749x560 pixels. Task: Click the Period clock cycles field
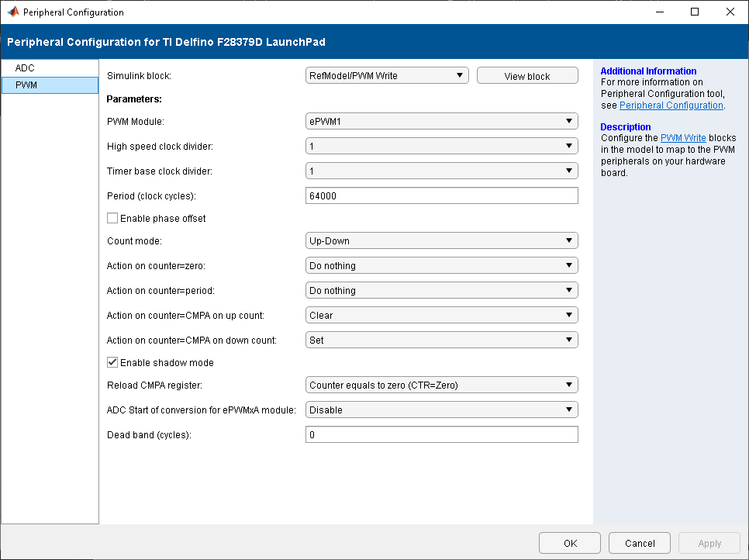[442, 195]
